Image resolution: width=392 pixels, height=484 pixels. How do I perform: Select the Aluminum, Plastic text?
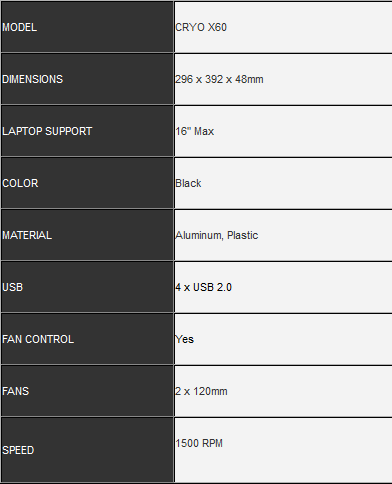[x=217, y=235]
